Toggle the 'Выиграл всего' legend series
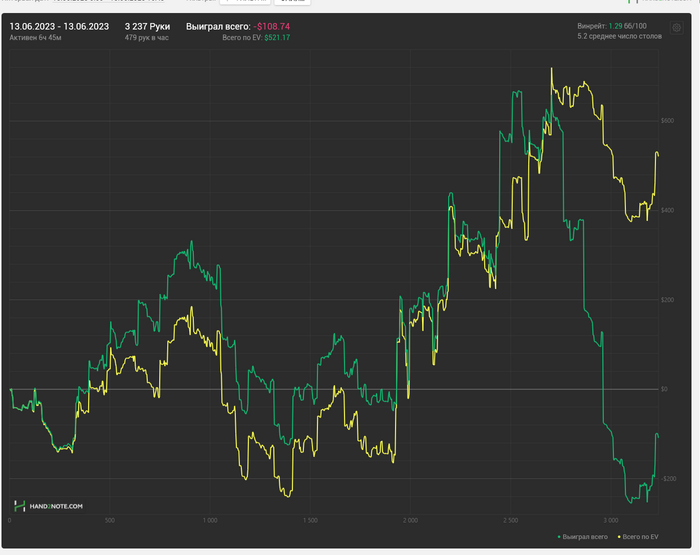This screenshot has height=555, width=700. pos(583,537)
